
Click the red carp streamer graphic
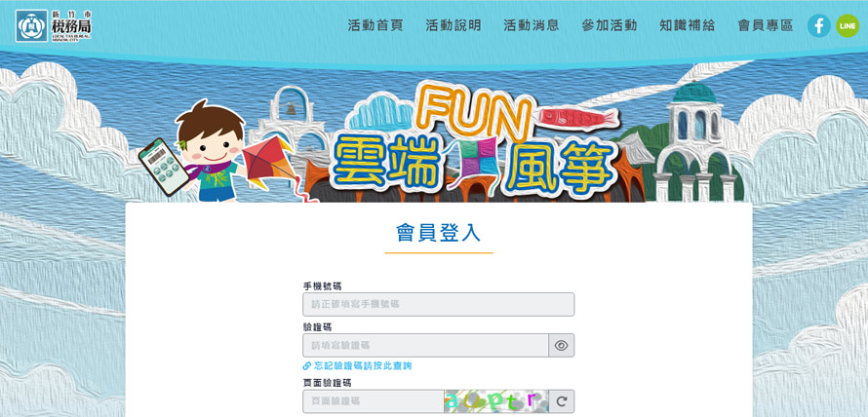click(578, 118)
